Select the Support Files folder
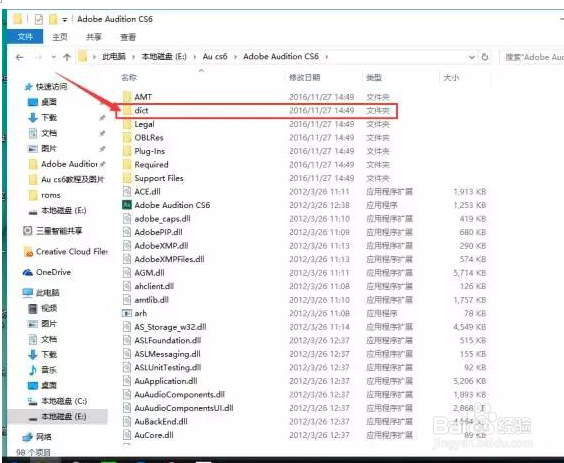The image size is (564, 463). click(x=159, y=178)
